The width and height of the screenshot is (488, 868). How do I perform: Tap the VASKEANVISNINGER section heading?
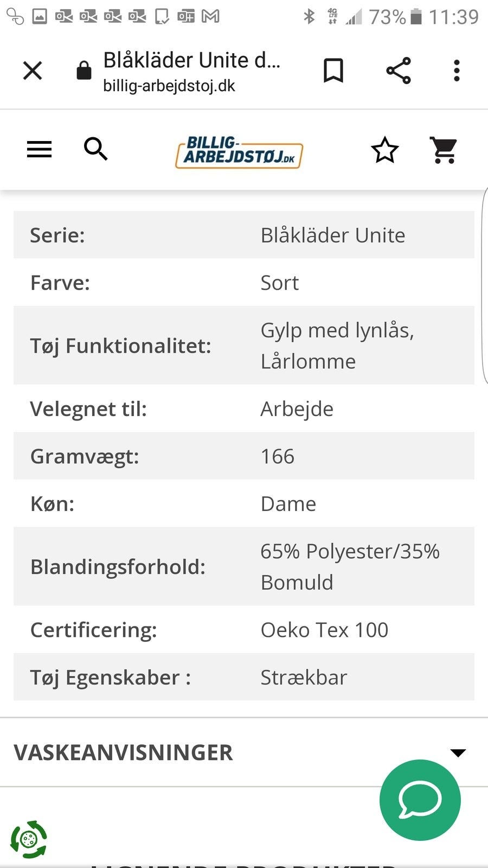point(123,752)
